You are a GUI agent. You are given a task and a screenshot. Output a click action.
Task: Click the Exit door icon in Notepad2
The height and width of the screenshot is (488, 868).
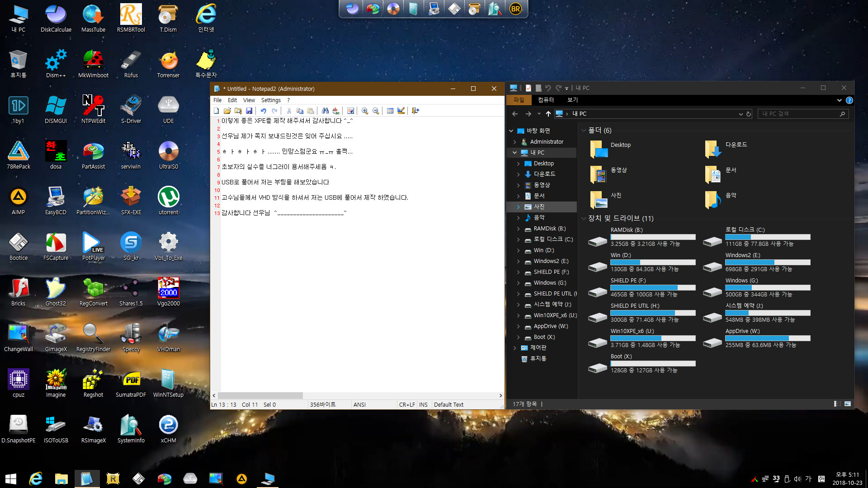tap(415, 111)
